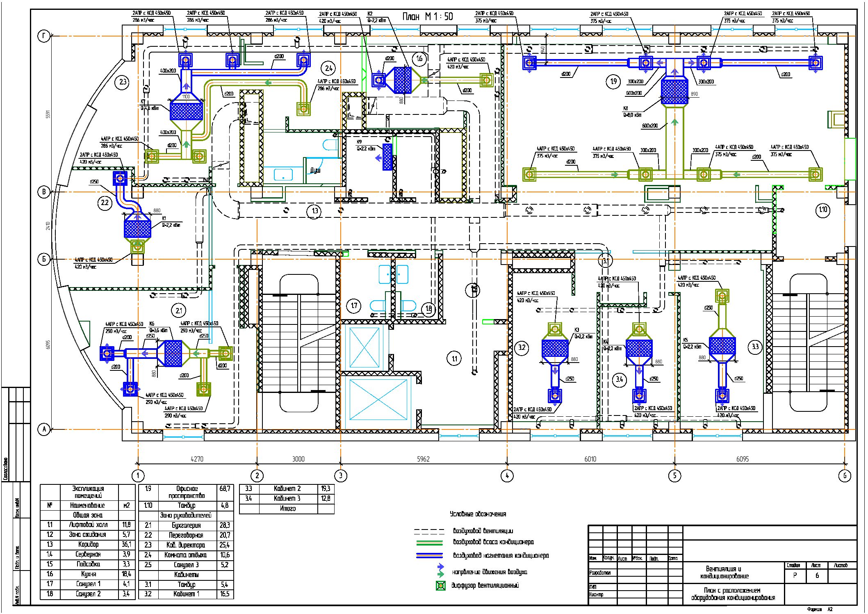Select the K1 air conditioner unit in room 2.2

pos(137,229)
